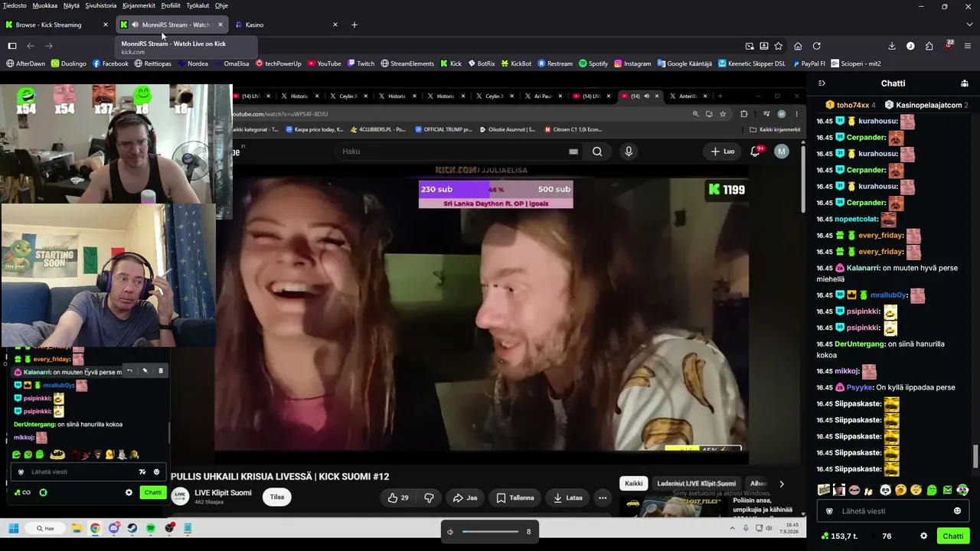The width and height of the screenshot is (980, 551).
Task: Open the chat users icon in Chatti header
Action: click(965, 83)
